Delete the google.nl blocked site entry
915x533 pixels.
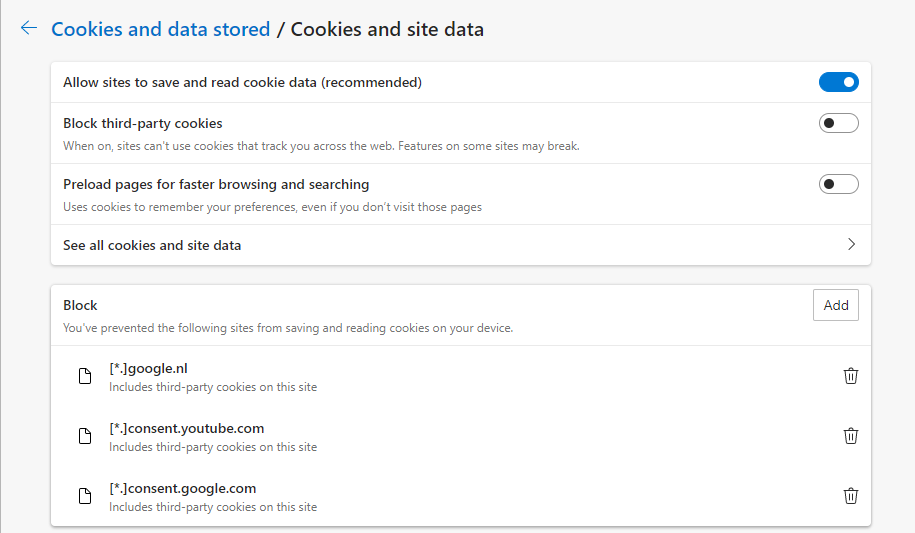pos(851,376)
